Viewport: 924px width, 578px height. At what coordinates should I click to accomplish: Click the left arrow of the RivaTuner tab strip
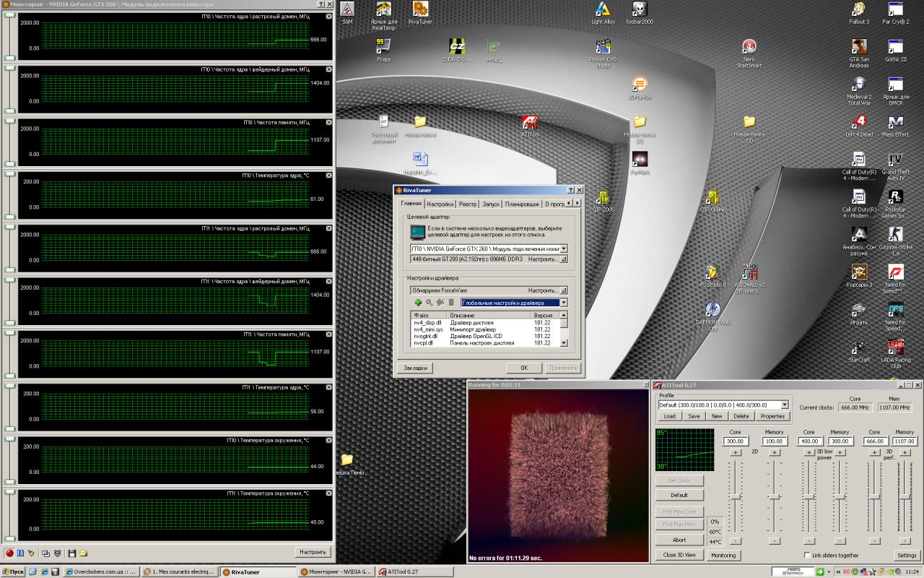pyautogui.click(x=569, y=203)
